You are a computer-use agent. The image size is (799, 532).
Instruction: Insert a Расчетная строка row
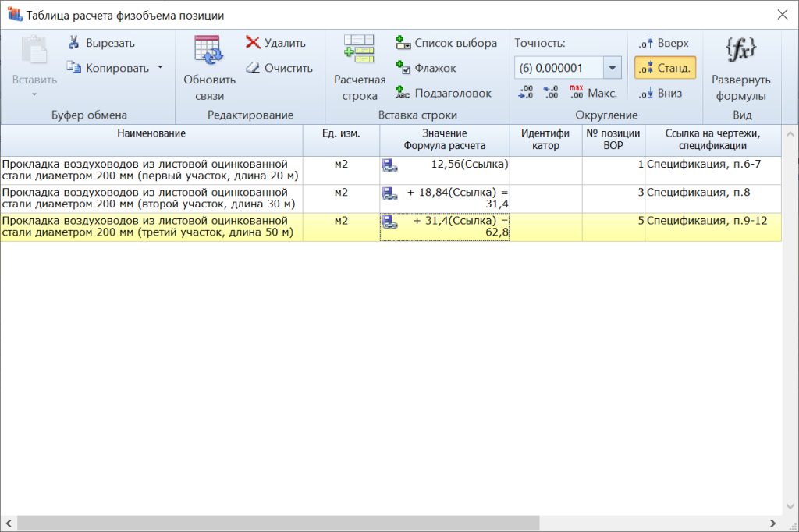click(360, 69)
